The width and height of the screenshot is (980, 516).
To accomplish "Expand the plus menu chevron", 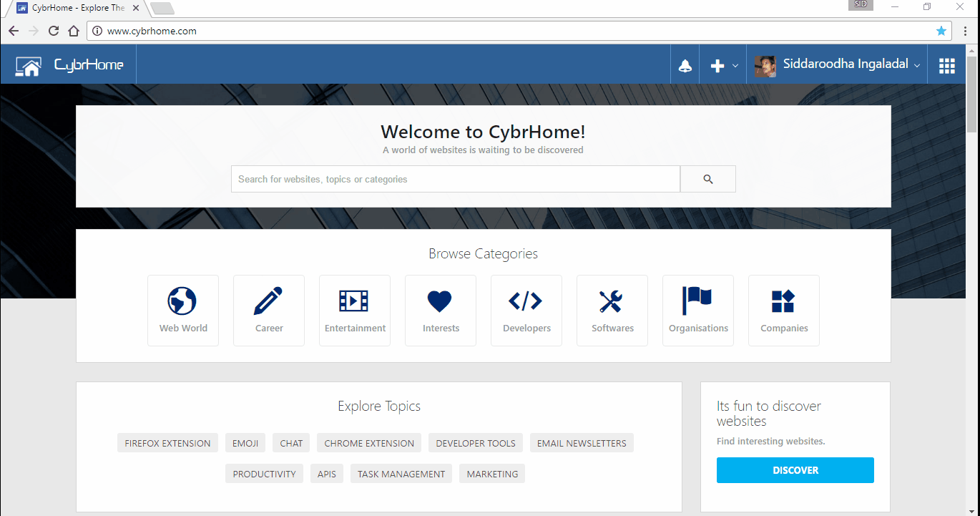I will 735,66.
